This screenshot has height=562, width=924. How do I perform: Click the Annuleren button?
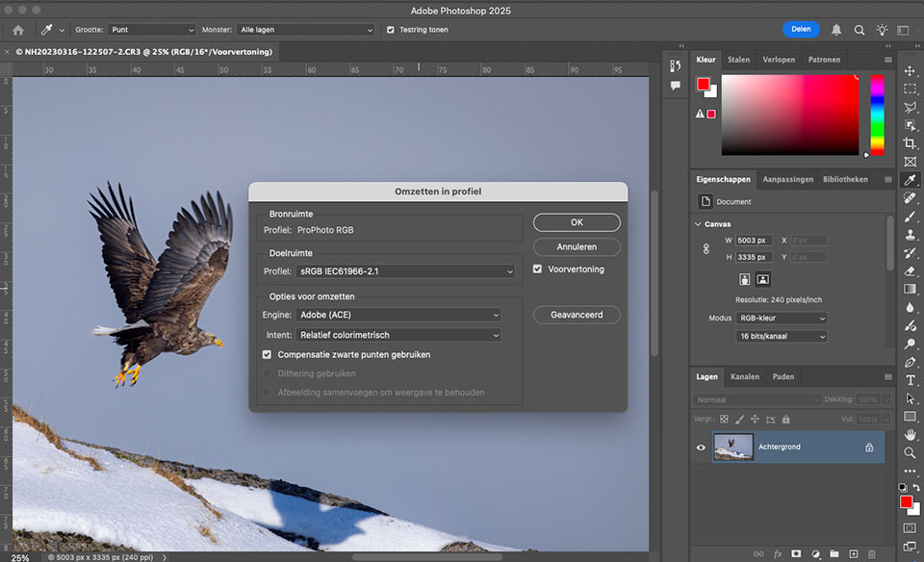[x=577, y=246]
